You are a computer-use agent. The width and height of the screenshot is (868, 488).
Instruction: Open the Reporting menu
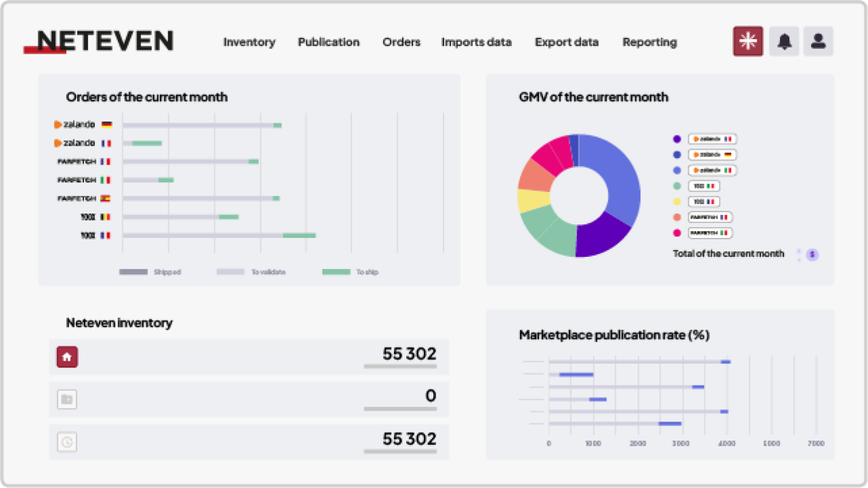tap(650, 42)
